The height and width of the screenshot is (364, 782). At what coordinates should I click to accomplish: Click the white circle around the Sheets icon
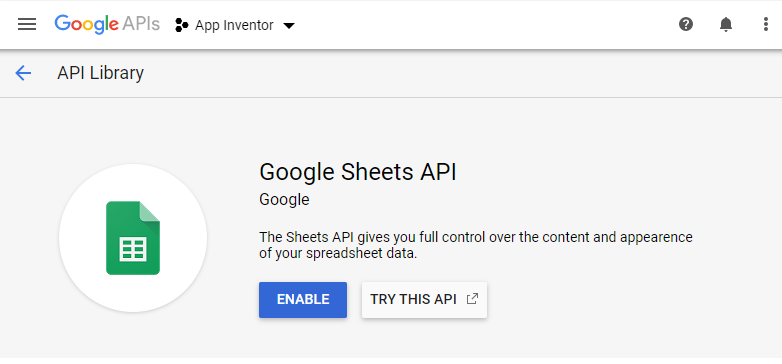coord(133,238)
